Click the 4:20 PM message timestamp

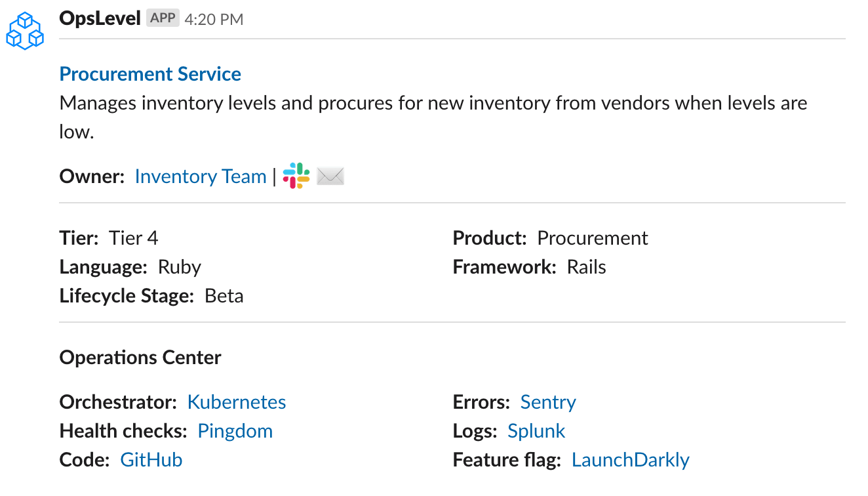click(x=214, y=20)
